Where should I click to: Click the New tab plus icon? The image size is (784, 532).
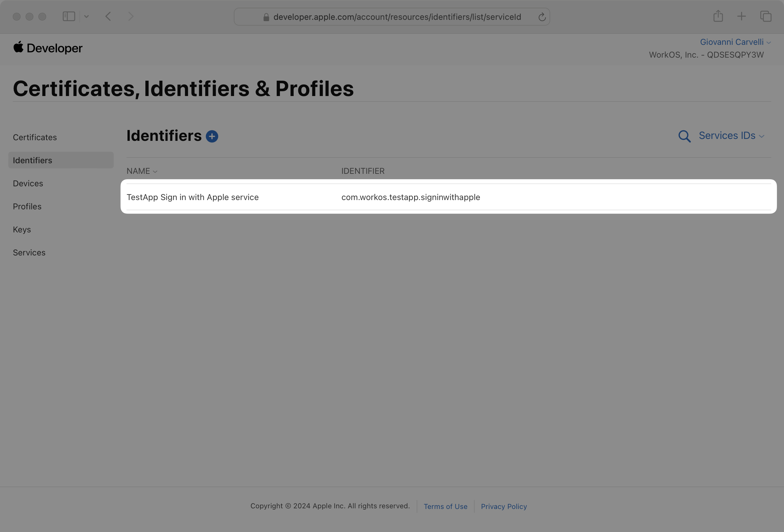point(741,16)
